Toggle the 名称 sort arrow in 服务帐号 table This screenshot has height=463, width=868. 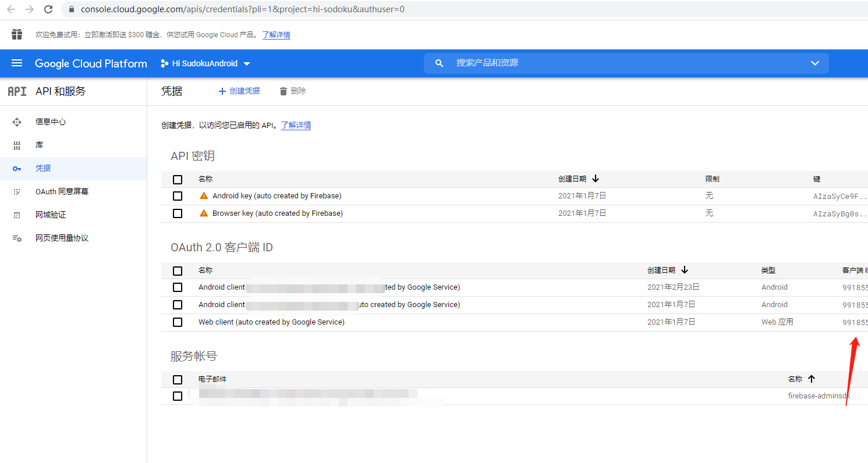pyautogui.click(x=811, y=379)
